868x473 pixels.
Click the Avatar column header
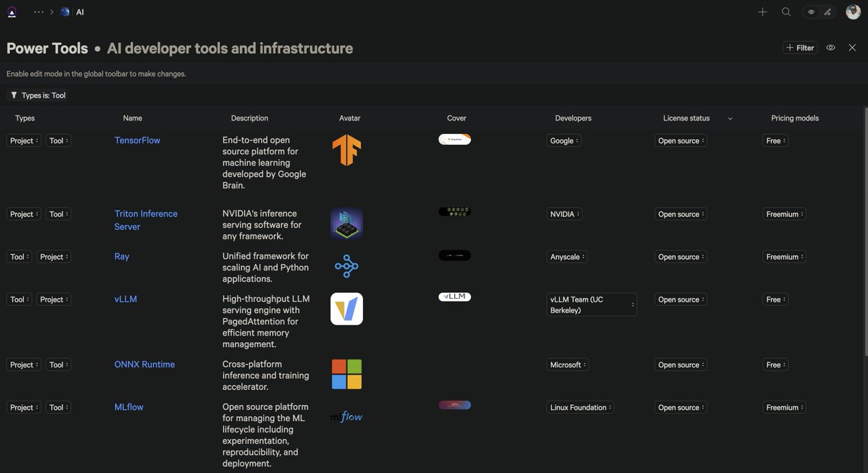349,118
